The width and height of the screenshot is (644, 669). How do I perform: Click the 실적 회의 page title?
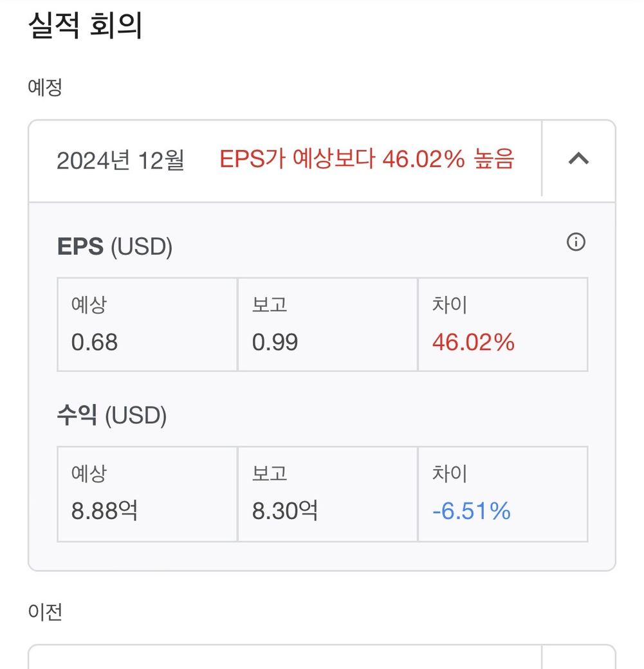click(x=86, y=26)
